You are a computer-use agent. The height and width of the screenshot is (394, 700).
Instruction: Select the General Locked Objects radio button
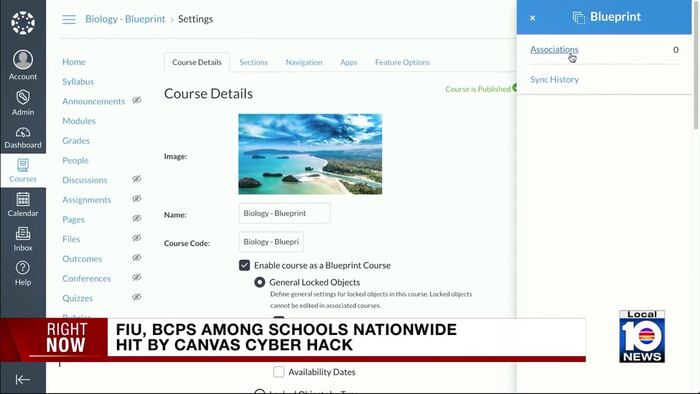259,282
